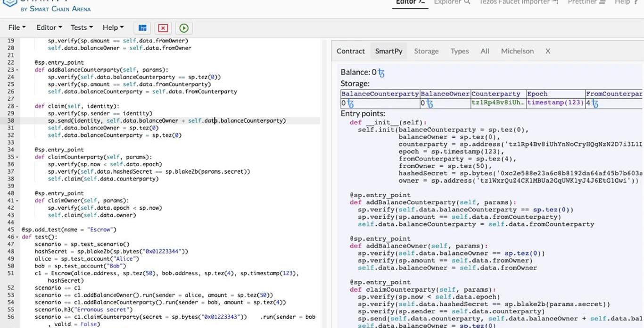Image resolution: width=644 pixels, height=328 pixels.
Task: Click the blue layout toggle icon
Action: [142, 28]
